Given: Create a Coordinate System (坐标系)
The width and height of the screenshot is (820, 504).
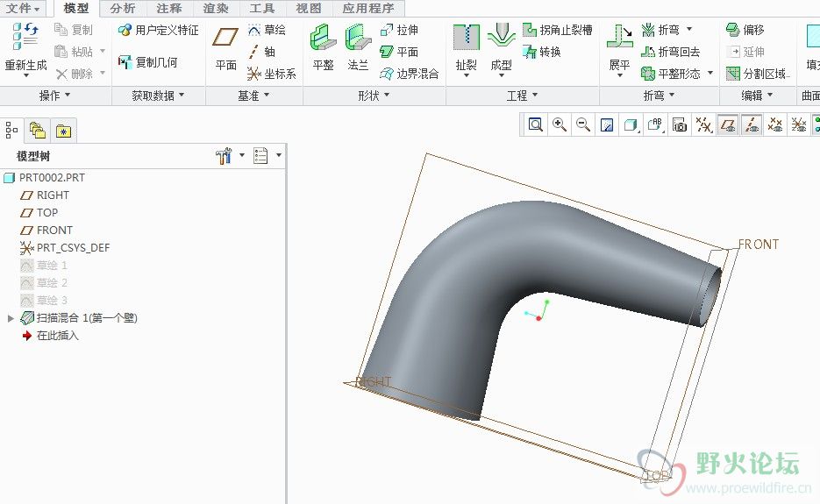Looking at the screenshot, I should [272, 74].
